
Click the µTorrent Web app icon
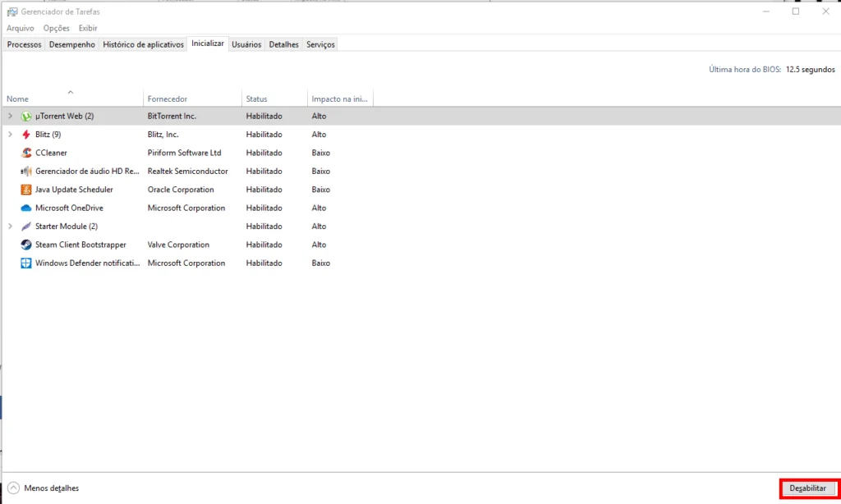[25, 116]
